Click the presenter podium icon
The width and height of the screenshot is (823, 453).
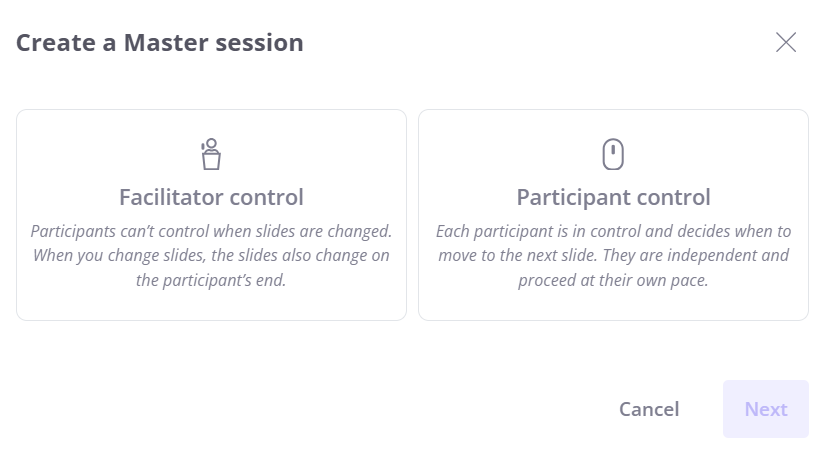[211, 154]
